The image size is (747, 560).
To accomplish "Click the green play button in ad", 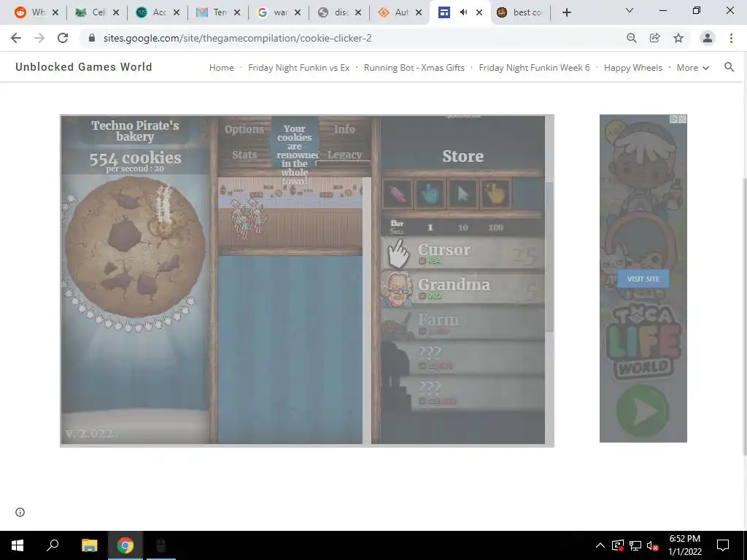I will (x=642, y=411).
